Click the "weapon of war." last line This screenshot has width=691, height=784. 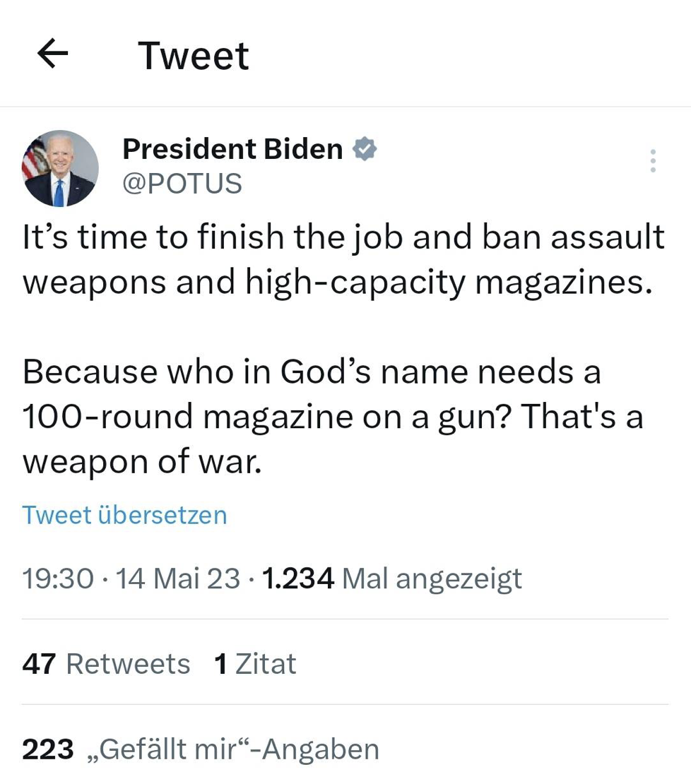(142, 462)
